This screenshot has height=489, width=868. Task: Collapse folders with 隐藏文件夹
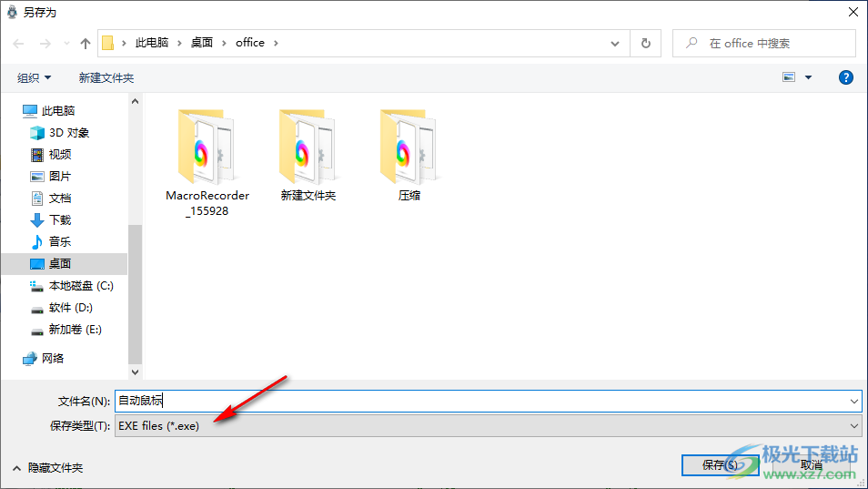(x=48, y=468)
